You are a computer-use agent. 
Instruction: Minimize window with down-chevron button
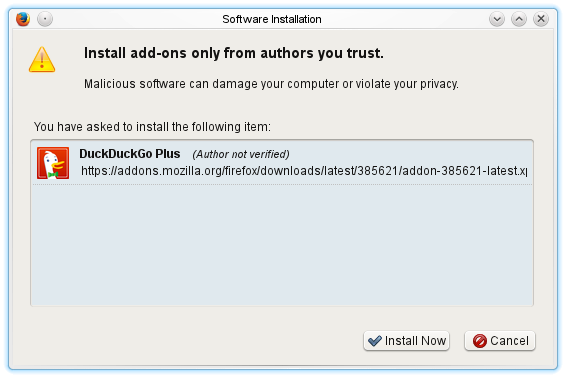497,19
